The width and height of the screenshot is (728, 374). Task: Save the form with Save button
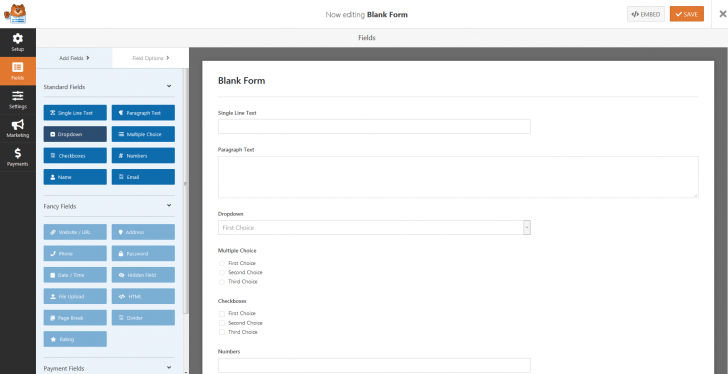[x=687, y=14]
